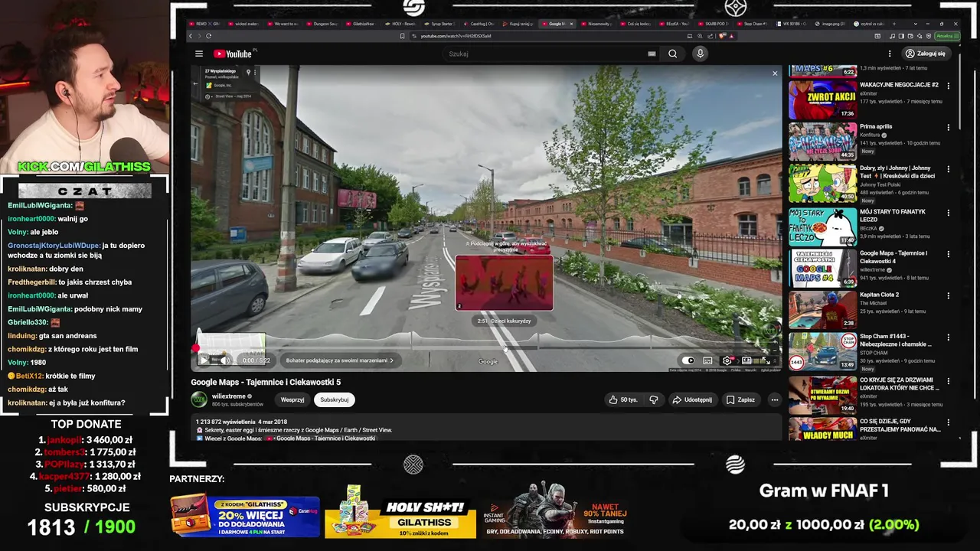Click the HOLY SH*T! GILATHISS partner banner
This screenshot has height=551, width=980.
(400, 512)
